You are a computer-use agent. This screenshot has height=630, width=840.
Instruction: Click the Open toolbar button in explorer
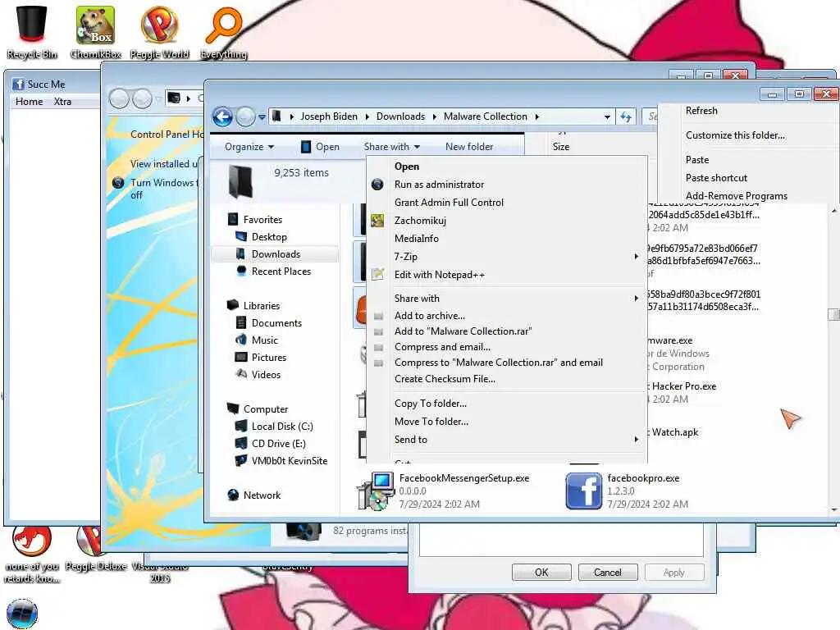tap(320, 147)
